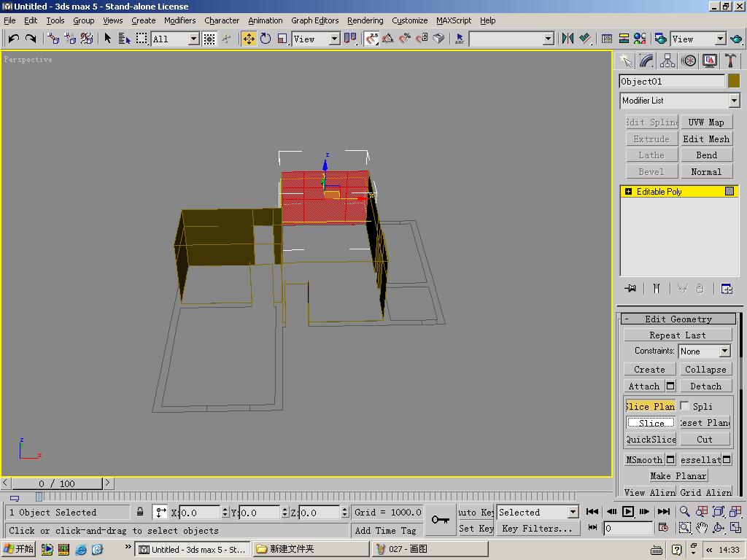Open the selection filter All dropdown
The image size is (747, 560).
click(x=193, y=39)
